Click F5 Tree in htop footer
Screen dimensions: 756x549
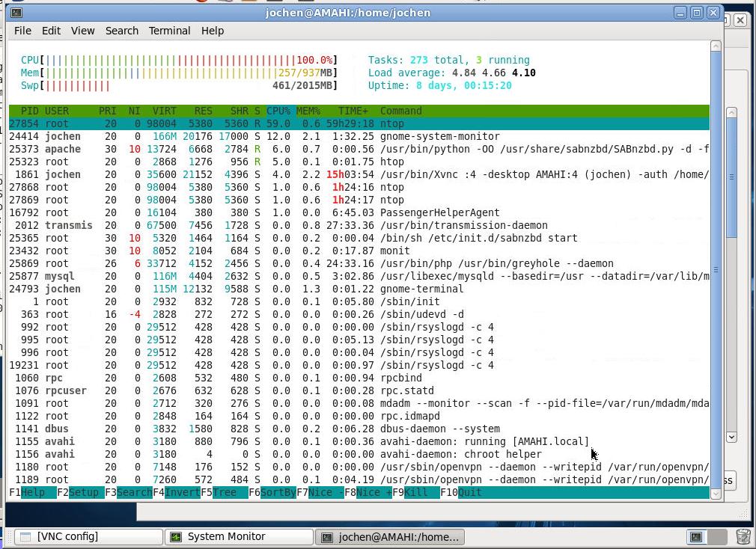pyautogui.click(x=225, y=493)
